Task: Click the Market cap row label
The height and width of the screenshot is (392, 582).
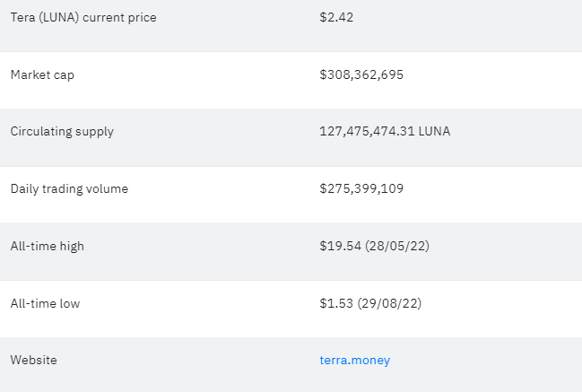Action: pyautogui.click(x=42, y=75)
